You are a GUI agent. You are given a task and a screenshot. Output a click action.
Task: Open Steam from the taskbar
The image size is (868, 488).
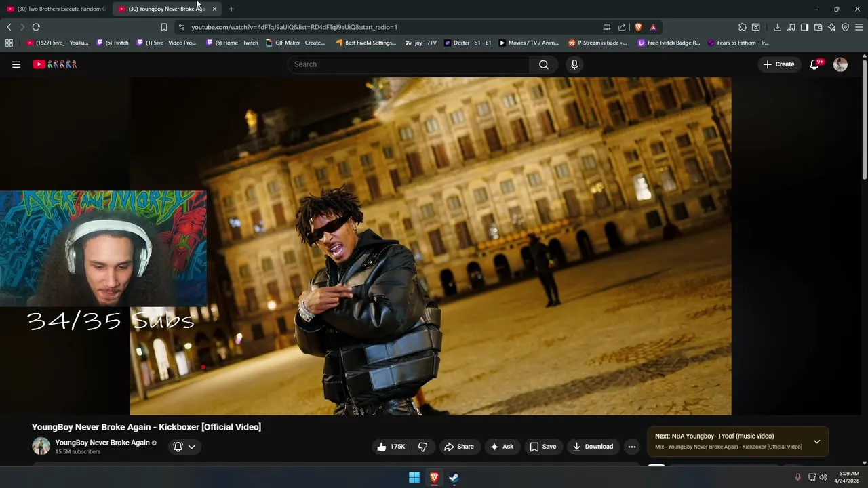click(x=454, y=478)
